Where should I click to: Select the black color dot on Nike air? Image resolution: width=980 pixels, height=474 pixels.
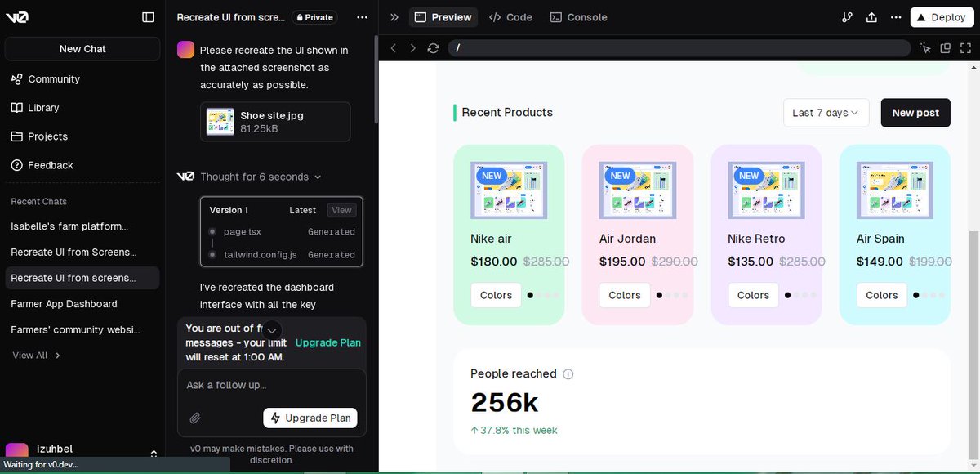click(x=530, y=295)
